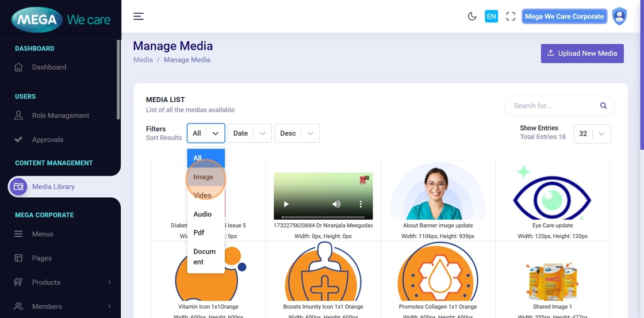Toggle dark mode moon icon

click(x=472, y=16)
